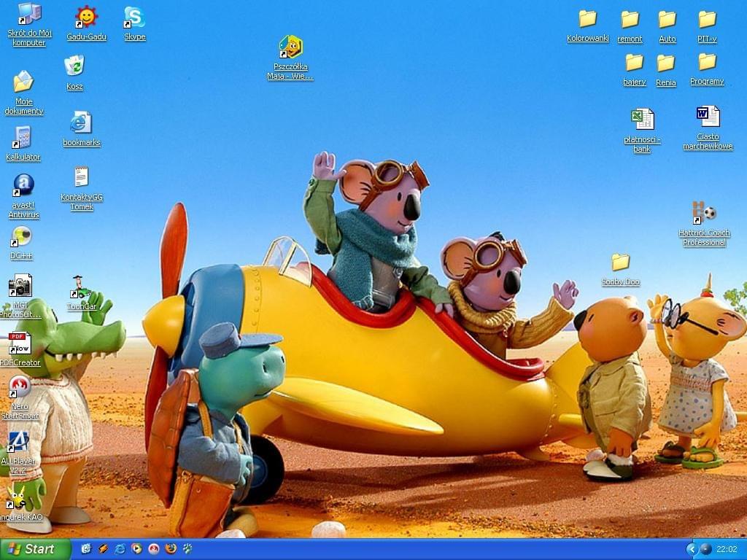Viewport: 747px width, 560px height.
Task: Select the ToonCar desktop shortcut
Action: pyautogui.click(x=81, y=287)
